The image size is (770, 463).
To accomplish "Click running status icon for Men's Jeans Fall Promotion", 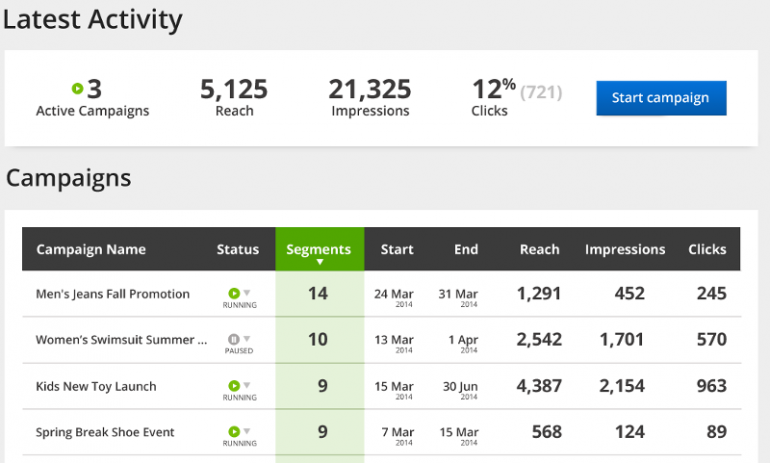I will [x=234, y=293].
